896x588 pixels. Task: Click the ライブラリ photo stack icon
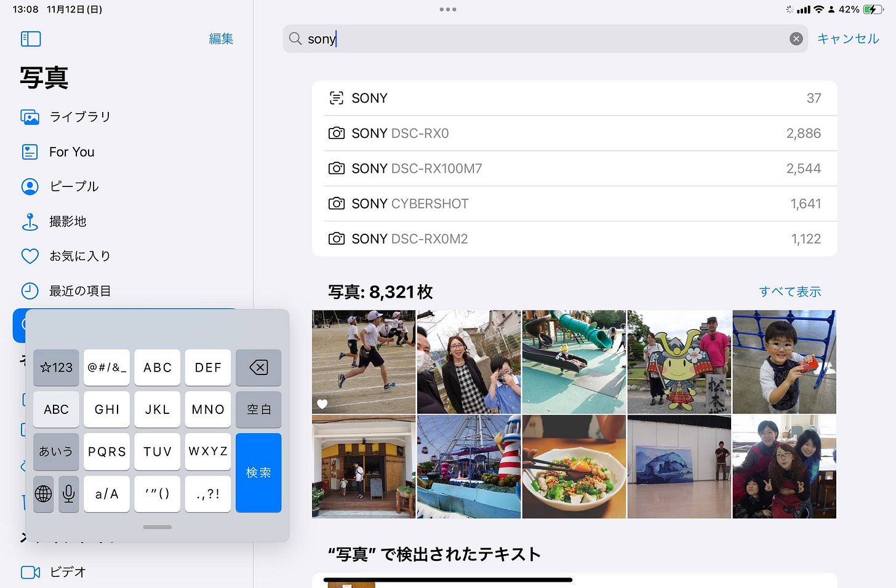coord(30,117)
